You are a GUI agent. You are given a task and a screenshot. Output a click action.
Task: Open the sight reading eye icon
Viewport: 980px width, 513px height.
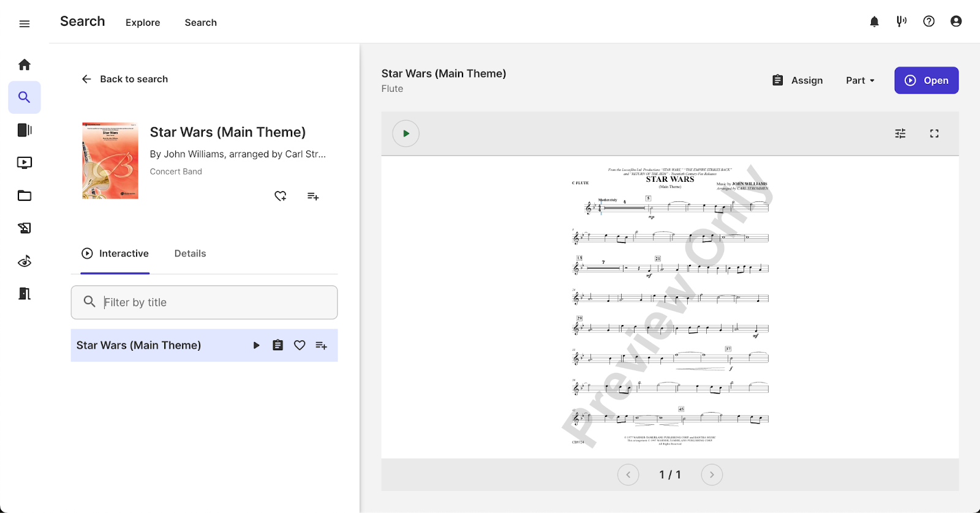click(24, 261)
